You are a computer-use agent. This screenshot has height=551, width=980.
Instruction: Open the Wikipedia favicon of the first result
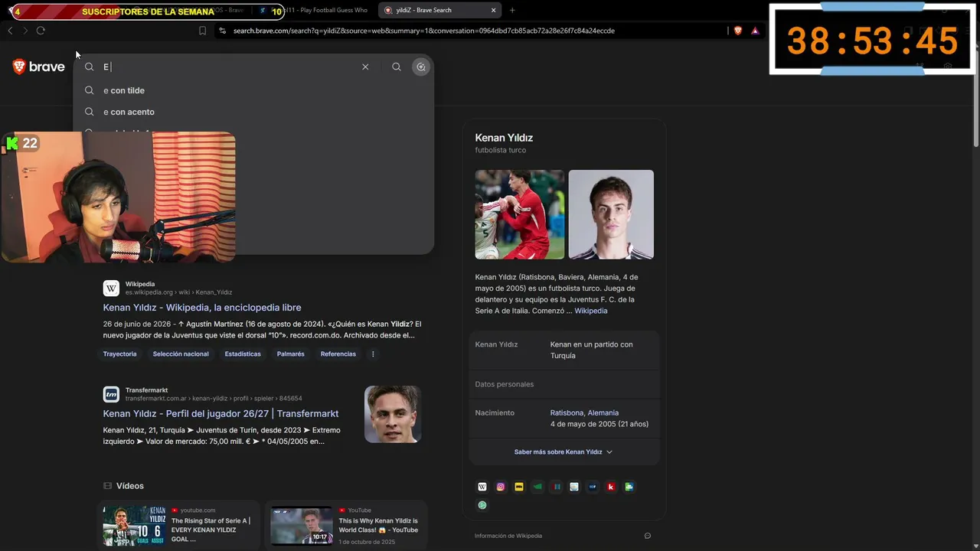[x=111, y=288]
